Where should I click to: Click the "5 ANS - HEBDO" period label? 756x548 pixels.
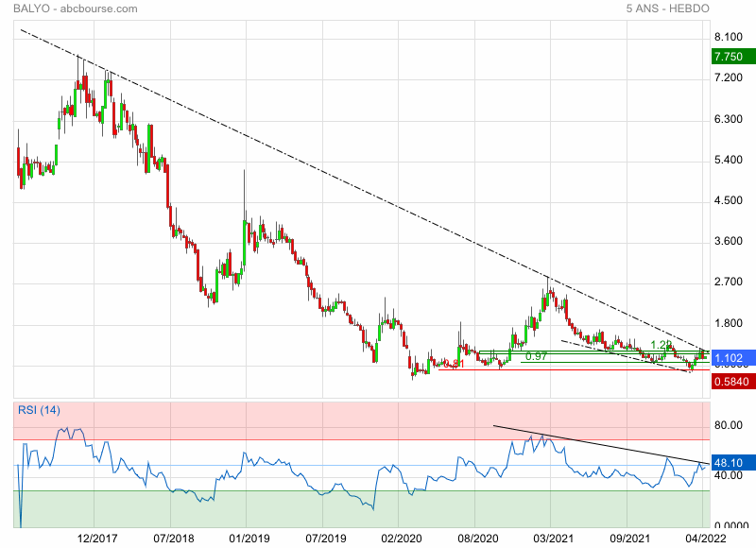pos(668,9)
